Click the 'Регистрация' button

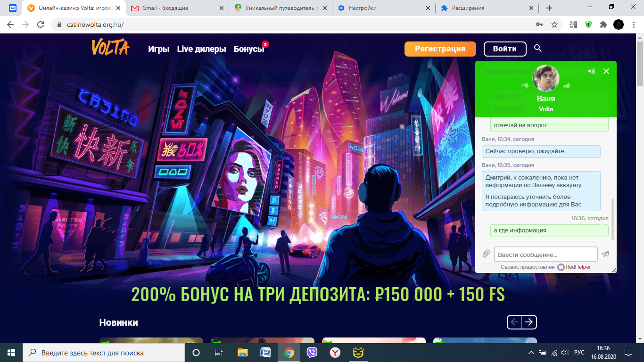pos(440,49)
